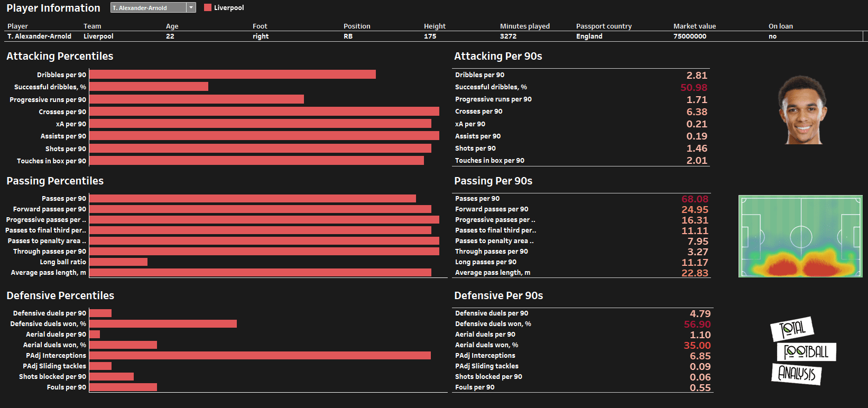This screenshot has height=408, width=868.
Task: Click the T. Alexander-Arnold player cell
Action: pos(39,36)
